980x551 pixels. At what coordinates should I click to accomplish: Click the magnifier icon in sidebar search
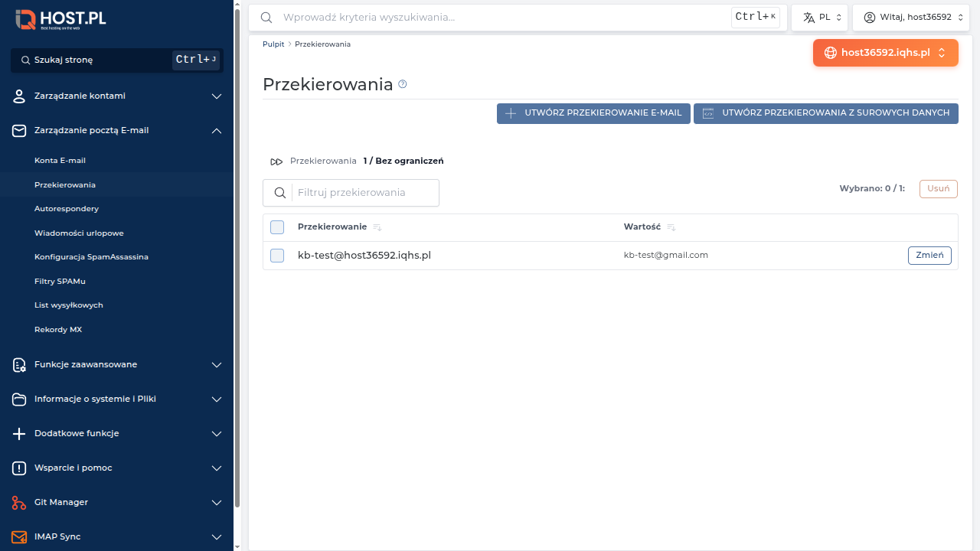26,60
